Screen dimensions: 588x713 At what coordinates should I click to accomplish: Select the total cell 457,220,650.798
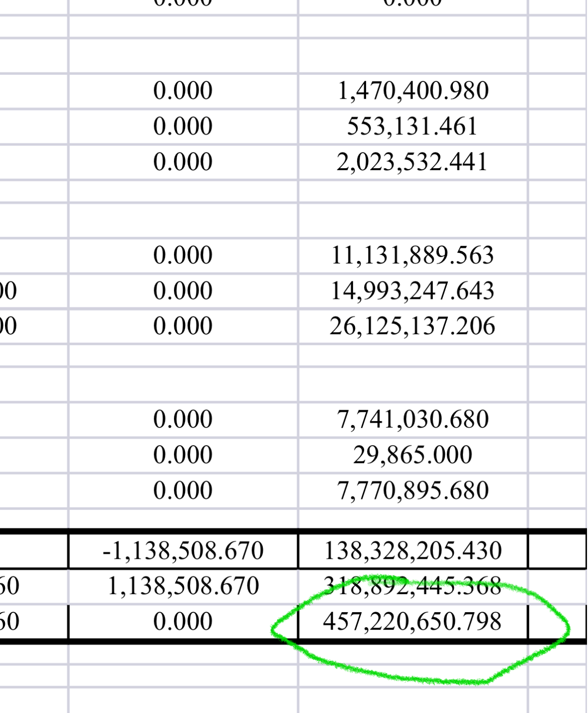pyautogui.click(x=413, y=622)
